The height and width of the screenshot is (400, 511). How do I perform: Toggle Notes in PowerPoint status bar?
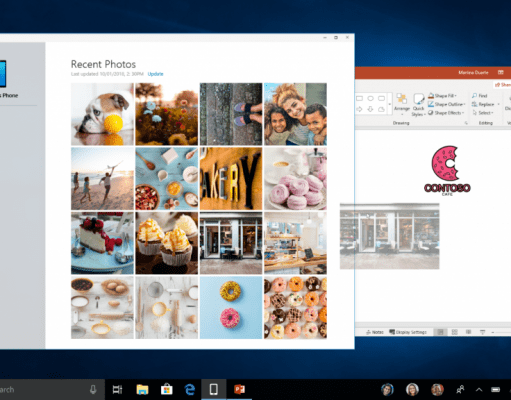pos(375,332)
